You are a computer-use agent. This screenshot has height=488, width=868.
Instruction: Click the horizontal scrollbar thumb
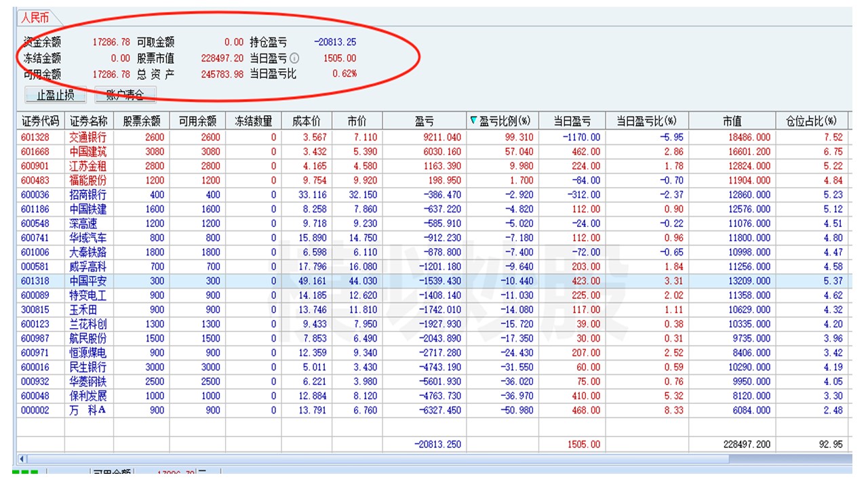pos(378,459)
